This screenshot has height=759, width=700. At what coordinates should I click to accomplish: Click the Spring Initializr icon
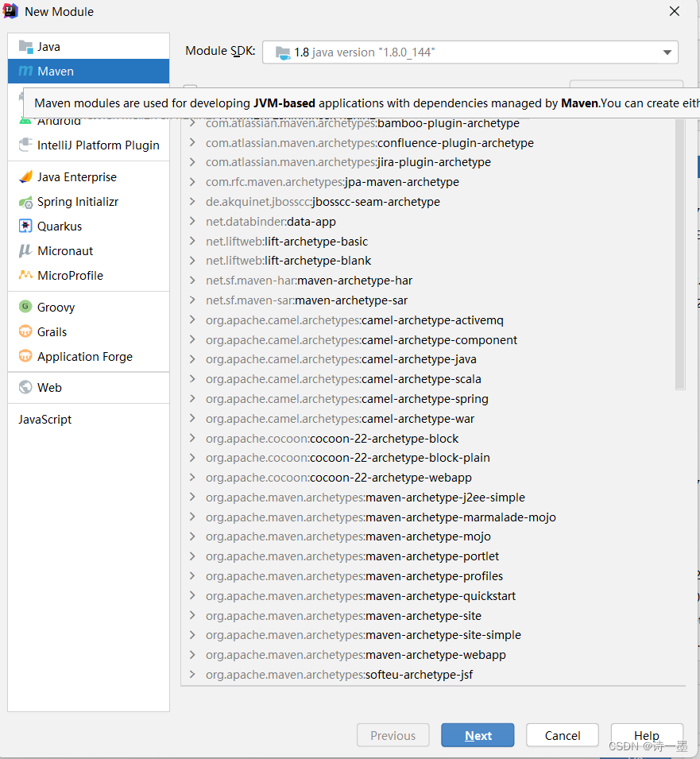click(25, 202)
